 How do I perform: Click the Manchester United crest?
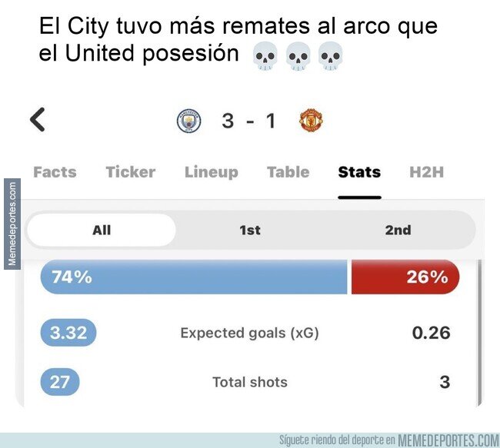[311, 120]
